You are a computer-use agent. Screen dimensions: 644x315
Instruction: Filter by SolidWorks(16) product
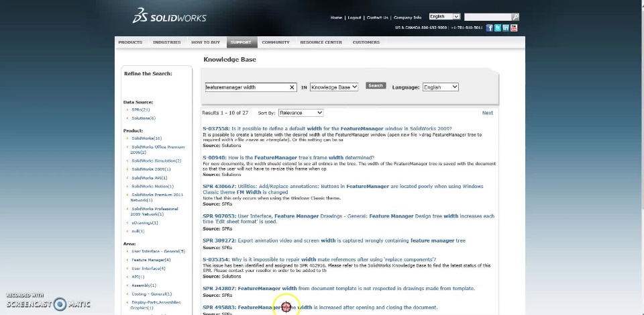click(147, 138)
